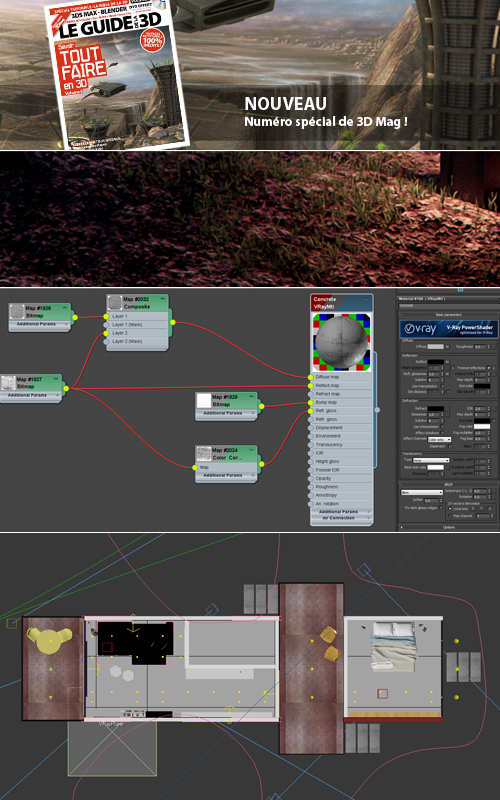Open the Refract color swatch

pyautogui.click(x=436, y=409)
